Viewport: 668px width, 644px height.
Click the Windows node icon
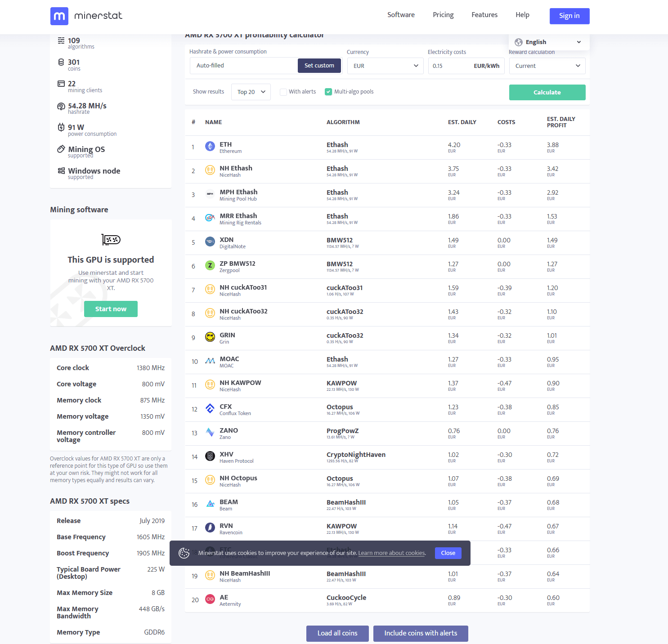click(x=61, y=171)
